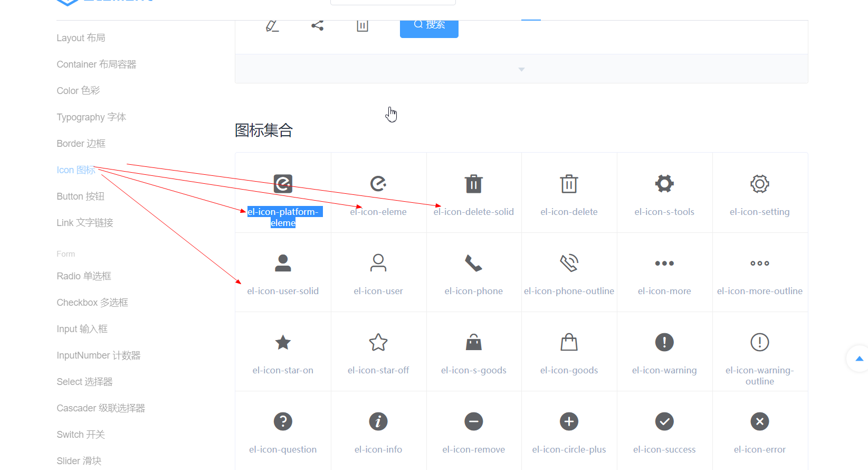Select the el-icon-error cross icon
This screenshot has width=868, height=470.
tap(760, 421)
